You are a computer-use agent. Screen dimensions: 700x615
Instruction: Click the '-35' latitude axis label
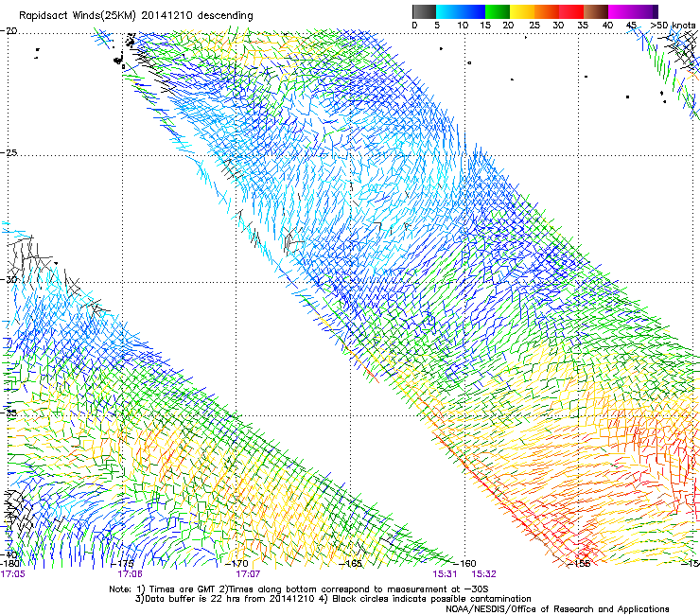click(9, 413)
